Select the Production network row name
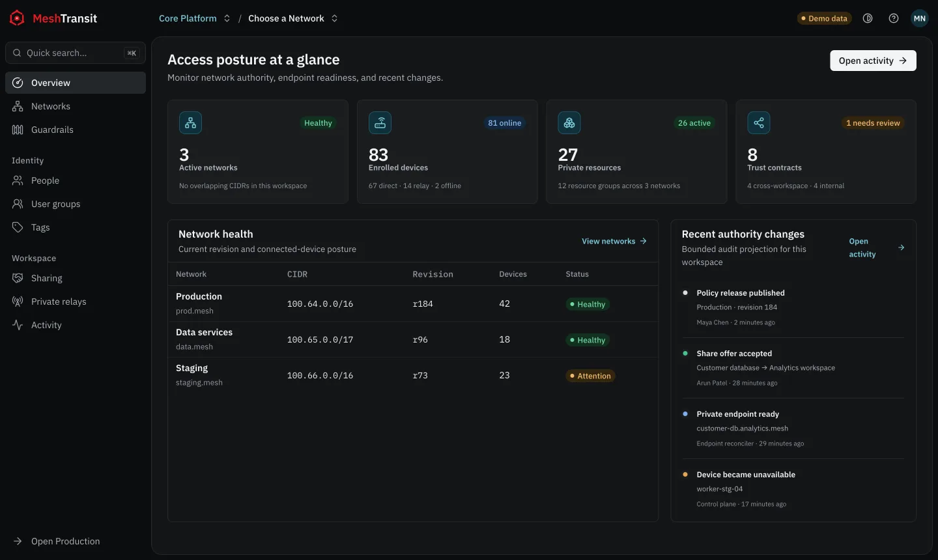The image size is (938, 560). (199, 296)
